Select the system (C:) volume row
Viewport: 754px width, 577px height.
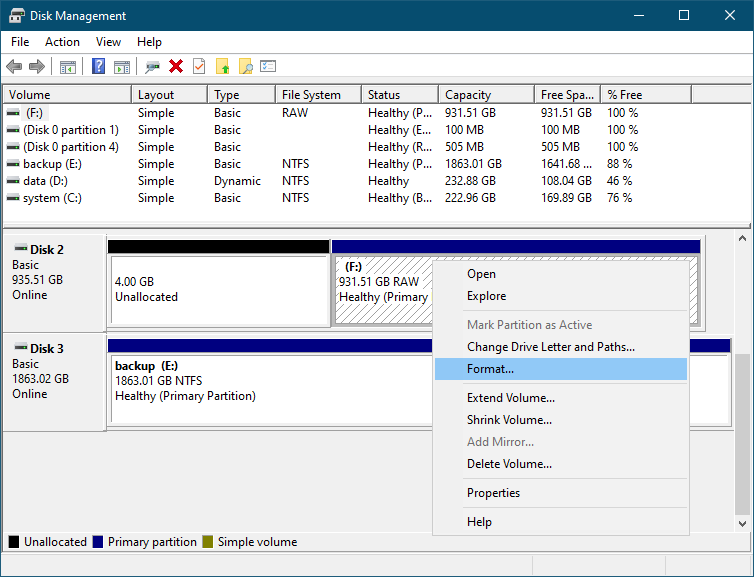tap(347, 198)
